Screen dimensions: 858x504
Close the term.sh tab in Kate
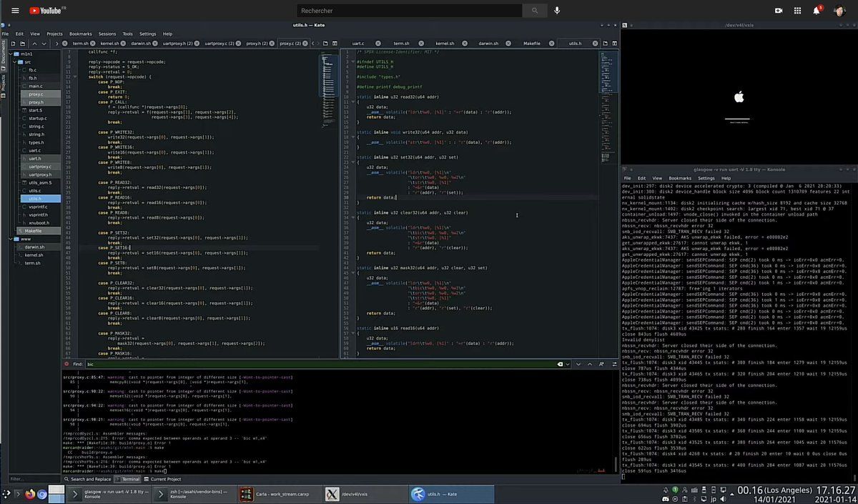[93, 44]
